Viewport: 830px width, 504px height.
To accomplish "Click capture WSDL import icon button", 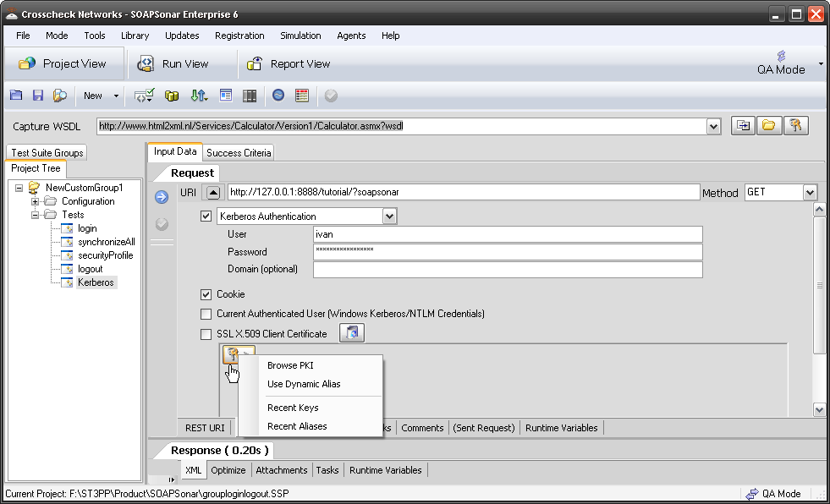I will point(743,126).
